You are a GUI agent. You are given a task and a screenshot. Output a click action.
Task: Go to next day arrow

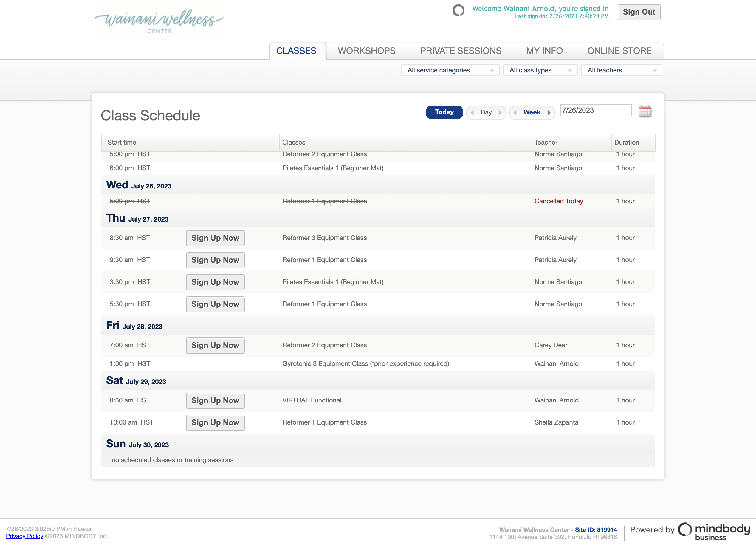pos(500,112)
